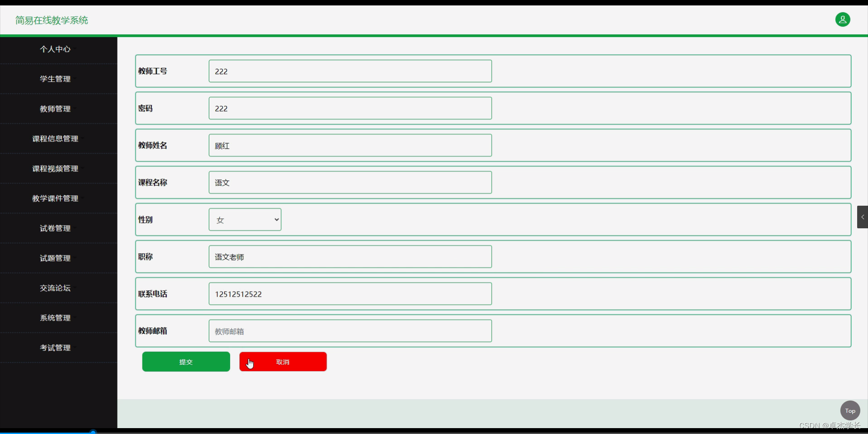Go to 学生管理 menu

tap(55, 79)
